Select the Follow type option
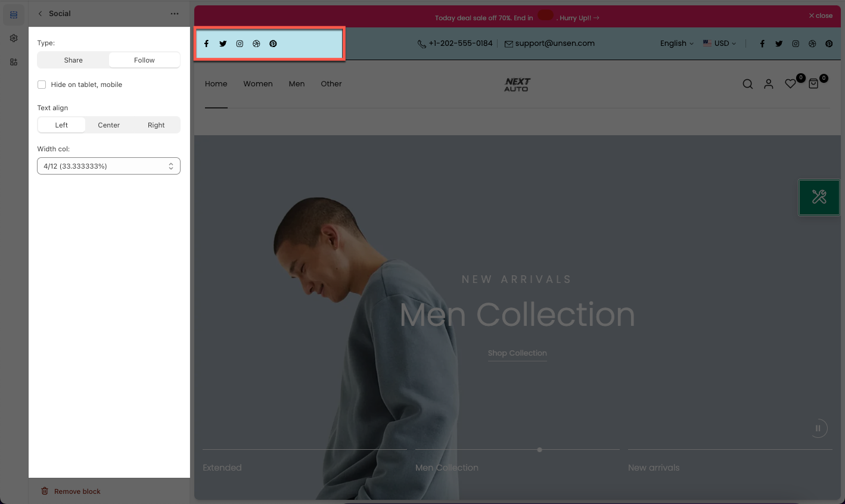The width and height of the screenshot is (845, 504). point(144,60)
